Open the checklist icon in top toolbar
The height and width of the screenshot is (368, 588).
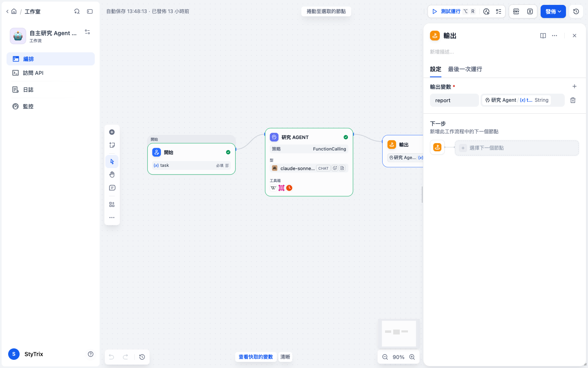(499, 11)
